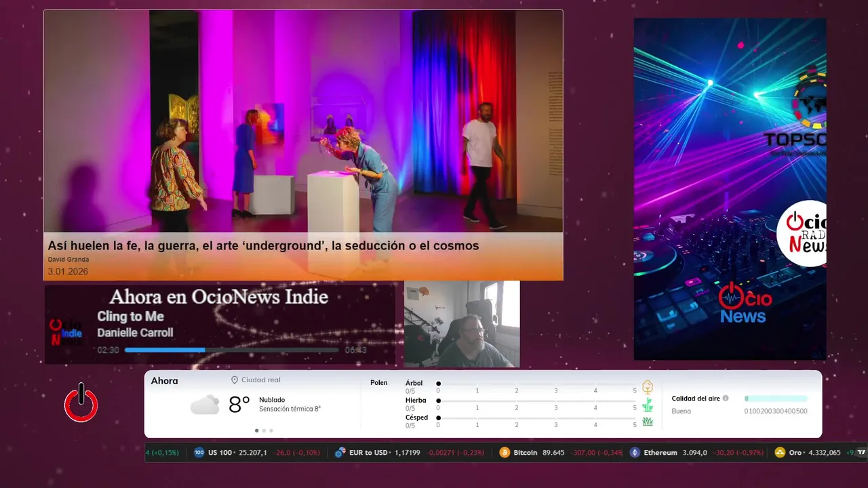
Task: Select the second weather carousel dot
Action: coord(264,430)
